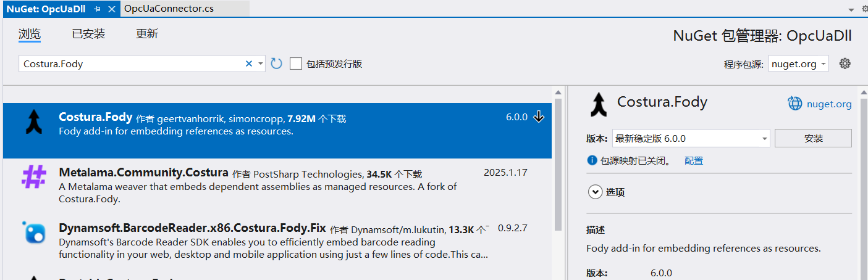Click the 配置 (Configure) link

pos(694,160)
